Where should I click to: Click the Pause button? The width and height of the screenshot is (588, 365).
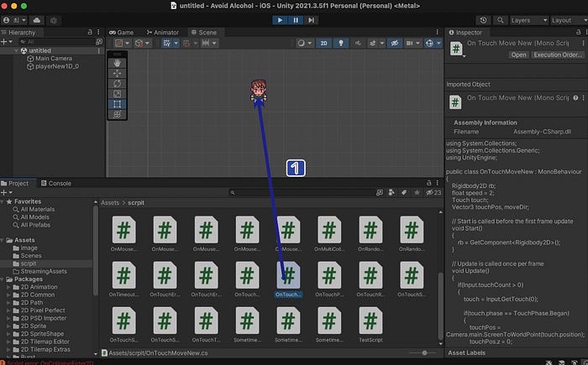tap(296, 20)
